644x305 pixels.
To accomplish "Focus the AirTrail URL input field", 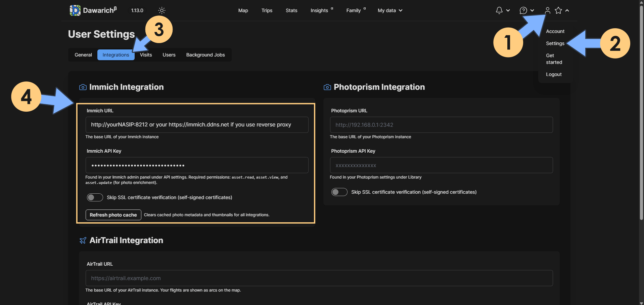I will pos(319,278).
